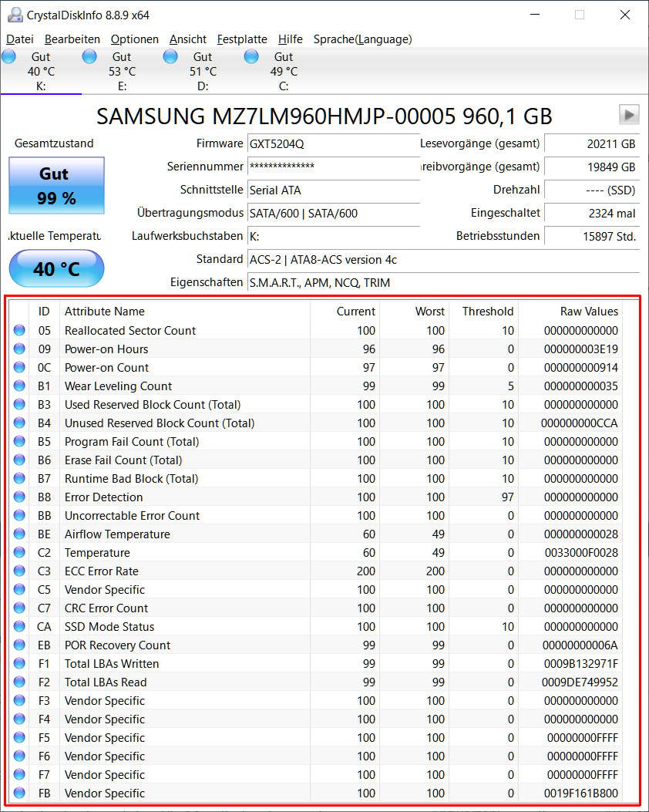Click the Attribute Name column header
649x812 pixels.
(x=185, y=312)
